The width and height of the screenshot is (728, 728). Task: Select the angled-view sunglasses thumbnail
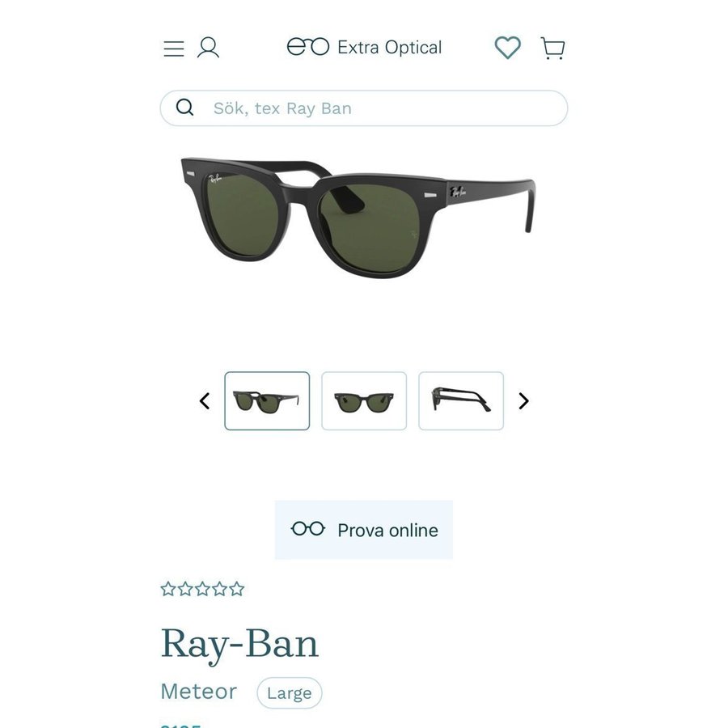[x=267, y=400]
